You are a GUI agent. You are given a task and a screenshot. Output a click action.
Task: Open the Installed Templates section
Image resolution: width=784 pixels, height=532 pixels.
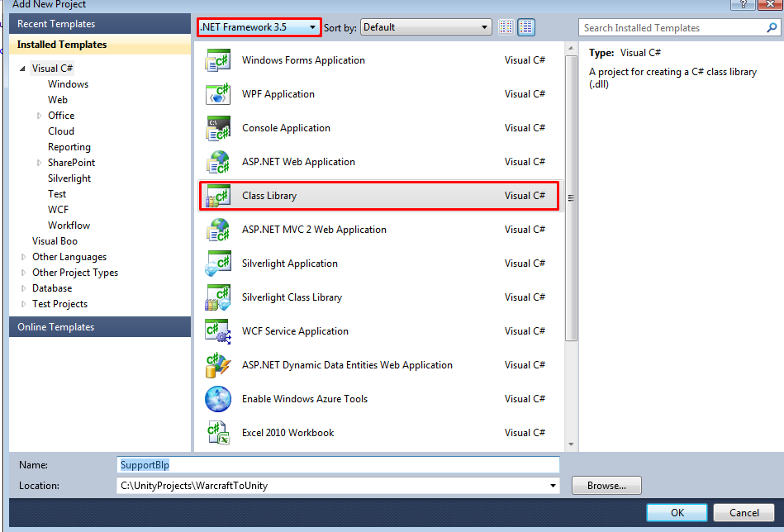click(100, 45)
